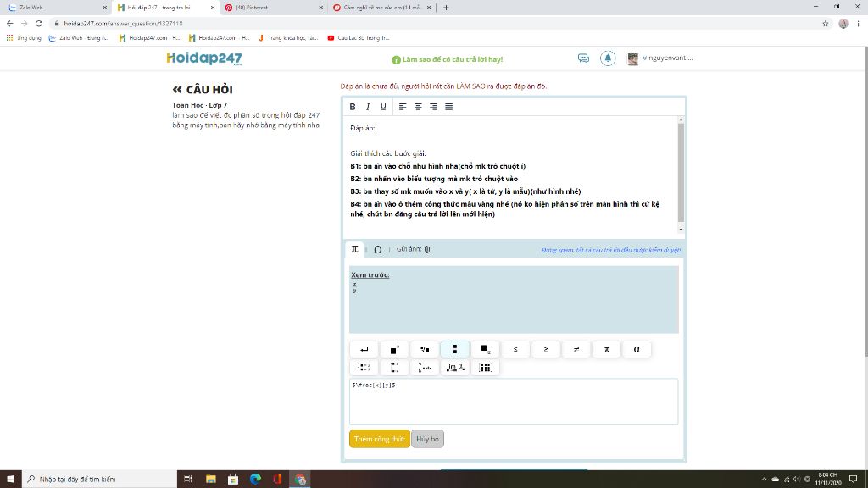The width and height of the screenshot is (868, 488).
Task: Switch to the 'Cảm nghĩ về mẹ' browser tab
Action: pyautogui.click(x=381, y=8)
